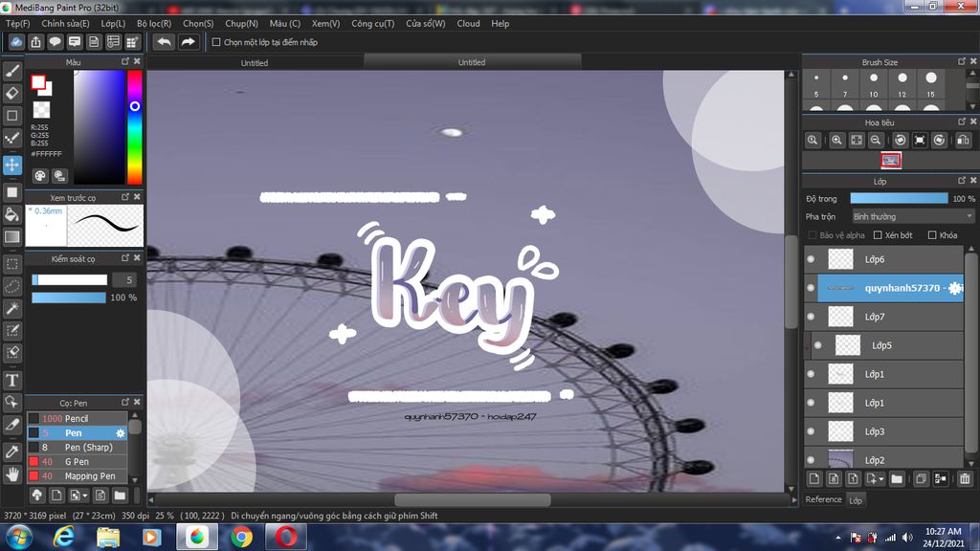Screen dimensions: 980x551
Task: Select the Pencil brush
Action: point(77,419)
